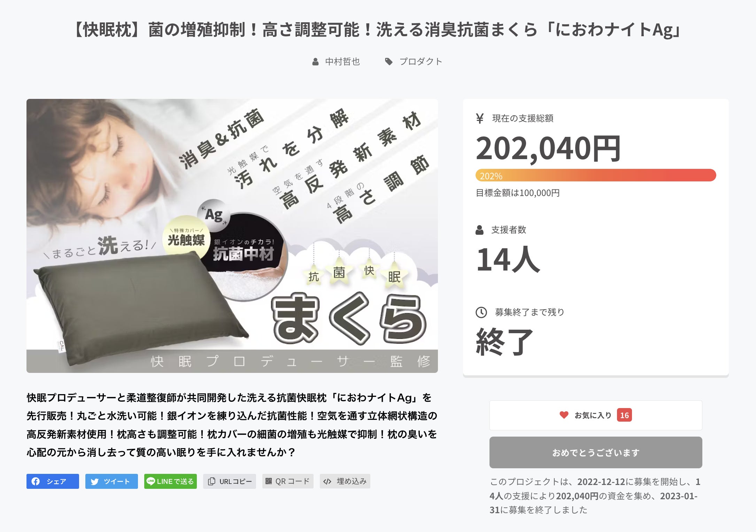756x532 pixels.
Task: Click the embed code icon for 埋め込み
Action: (327, 482)
